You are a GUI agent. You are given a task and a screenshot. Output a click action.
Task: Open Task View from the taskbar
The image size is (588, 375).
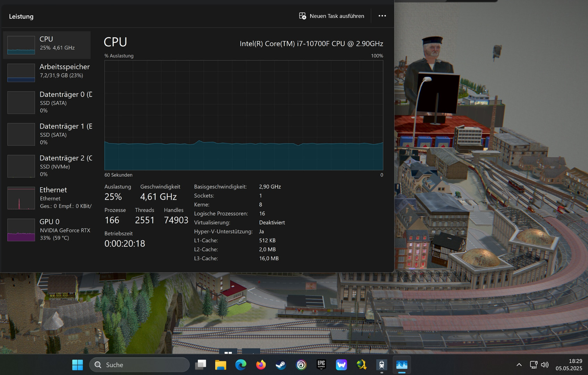[x=201, y=365]
